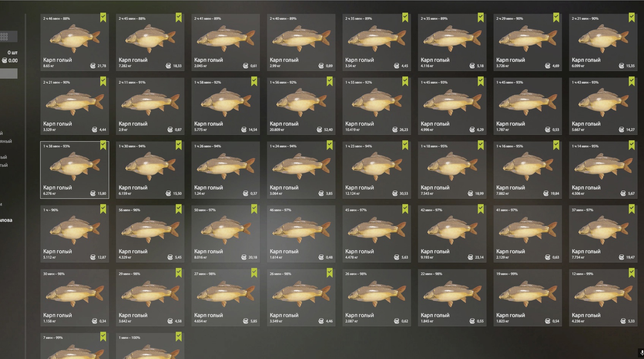Click the checkmark ribbon on the 1 мин – 100% card
644x359 pixels.
coord(179,337)
